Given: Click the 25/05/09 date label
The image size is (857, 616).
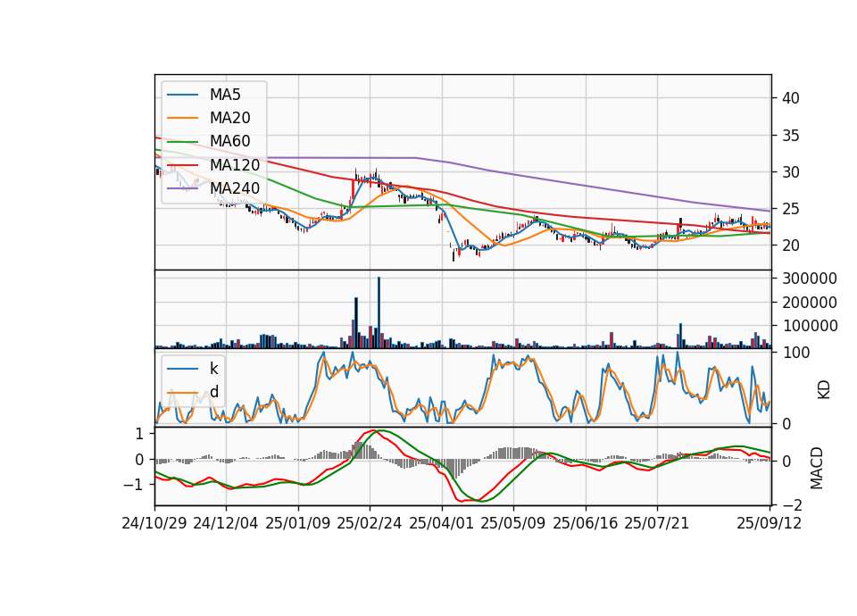Looking at the screenshot, I should point(513,523).
